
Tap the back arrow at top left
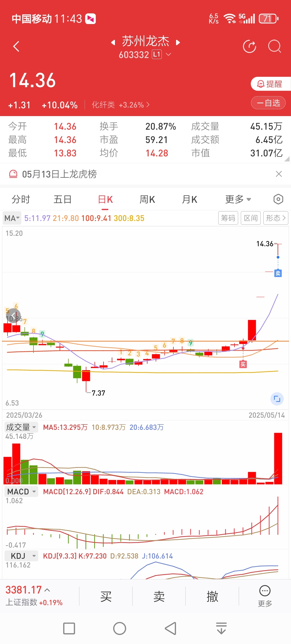click(16, 46)
